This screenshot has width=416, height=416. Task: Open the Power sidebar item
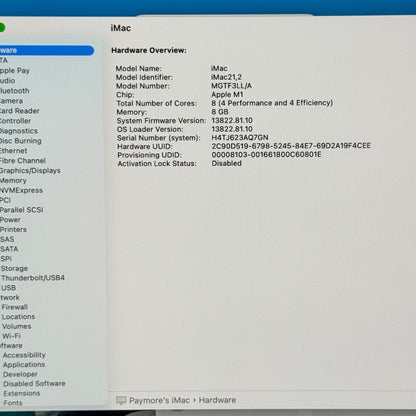(10, 220)
